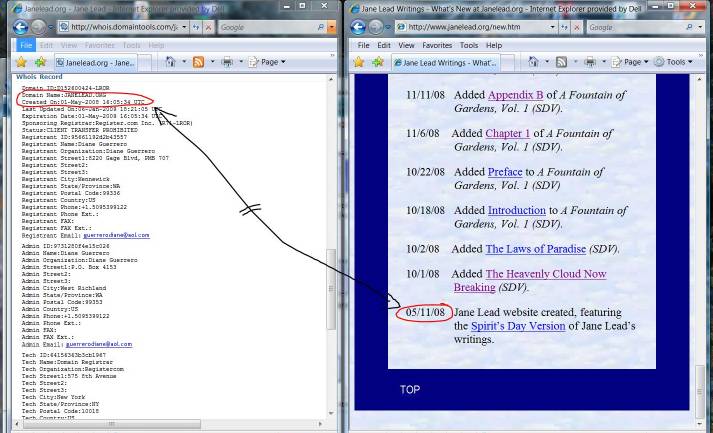This screenshot has width=713, height=433.
Task: Open Page menu in right window
Action: click(x=630, y=62)
